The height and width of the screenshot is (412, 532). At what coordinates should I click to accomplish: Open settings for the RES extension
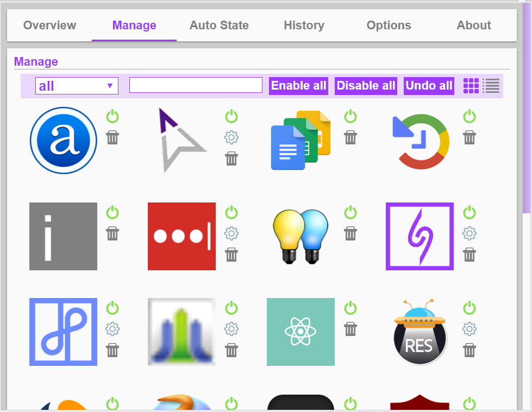pos(470,329)
